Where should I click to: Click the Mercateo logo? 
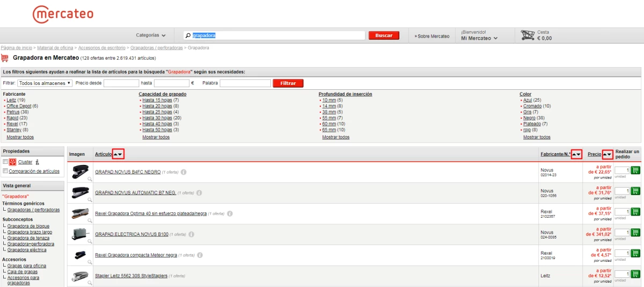[x=63, y=15]
